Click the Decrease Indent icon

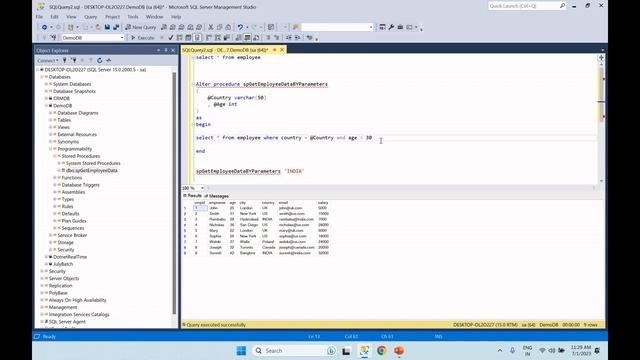(x=289, y=38)
